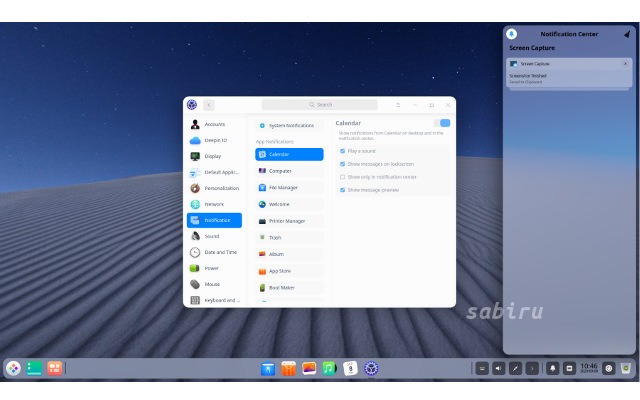Launch File Manager from the dock
This screenshot has width=640, height=400.
point(268,369)
